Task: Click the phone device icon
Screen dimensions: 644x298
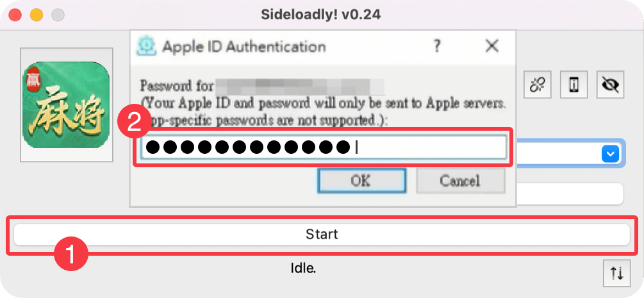Action: [574, 85]
